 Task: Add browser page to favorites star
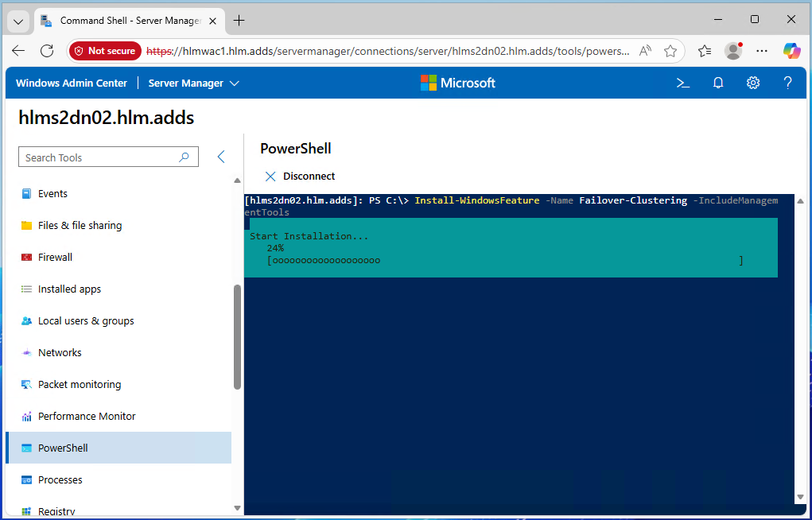pyautogui.click(x=670, y=51)
